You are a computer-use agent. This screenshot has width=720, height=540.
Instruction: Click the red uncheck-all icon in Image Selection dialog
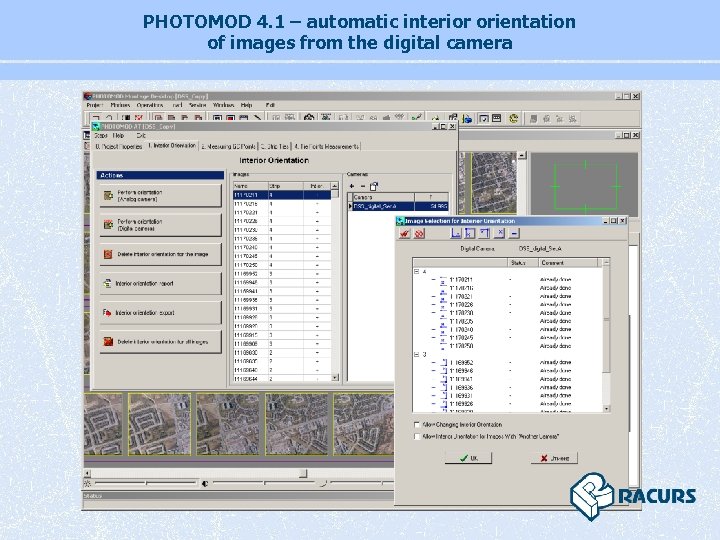[420, 233]
